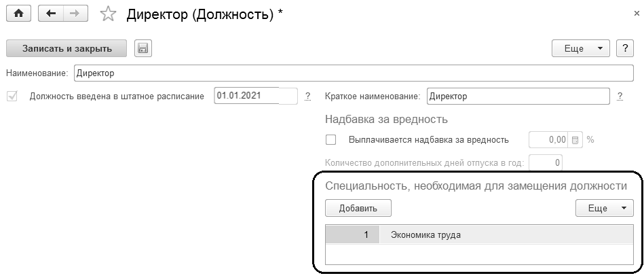644x280 pixels.
Task: Open help with the question mark button
Action: (x=624, y=48)
